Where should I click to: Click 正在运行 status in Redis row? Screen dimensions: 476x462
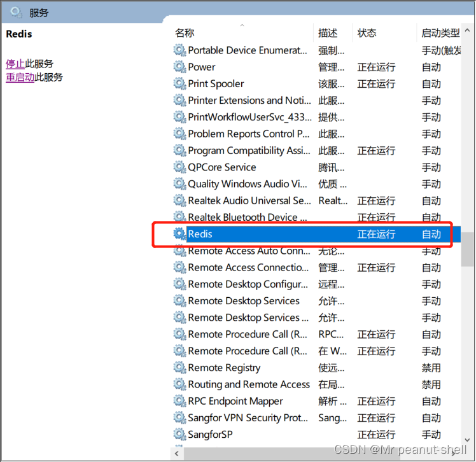(376, 234)
